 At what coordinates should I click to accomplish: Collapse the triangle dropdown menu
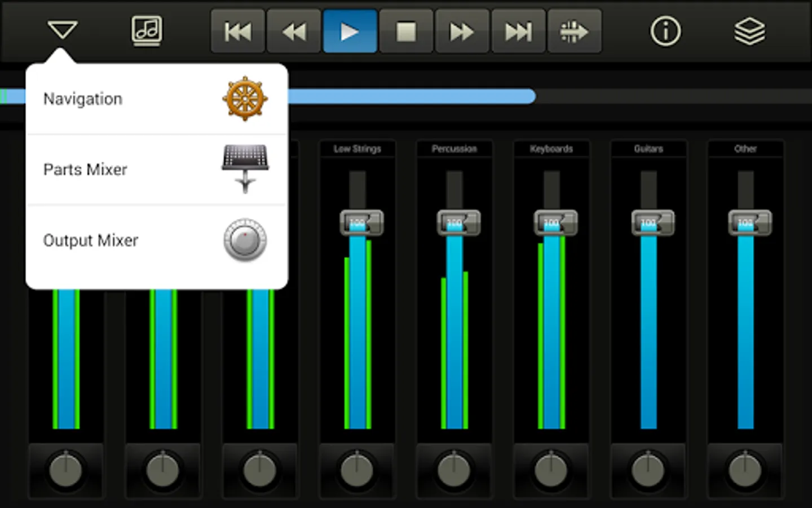[62, 29]
